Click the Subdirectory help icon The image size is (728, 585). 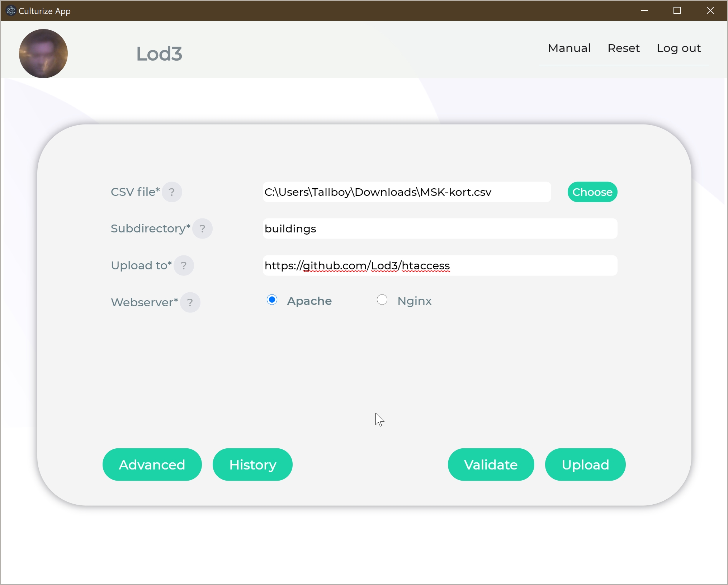click(x=202, y=228)
